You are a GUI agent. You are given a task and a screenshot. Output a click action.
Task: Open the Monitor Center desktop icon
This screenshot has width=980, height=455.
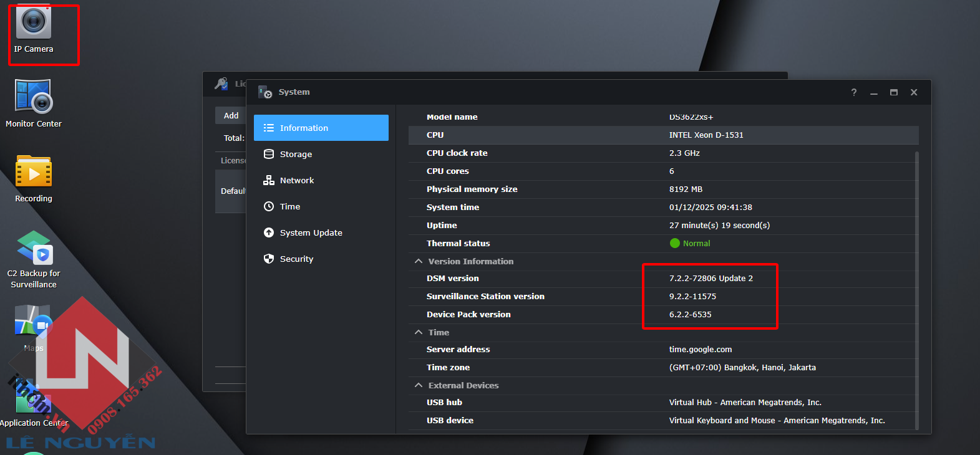[34, 97]
